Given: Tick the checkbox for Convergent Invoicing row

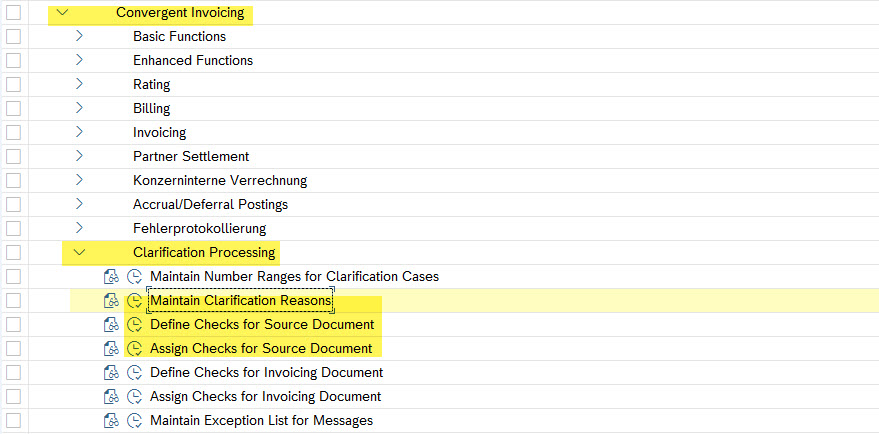Looking at the screenshot, I should coord(13,13).
